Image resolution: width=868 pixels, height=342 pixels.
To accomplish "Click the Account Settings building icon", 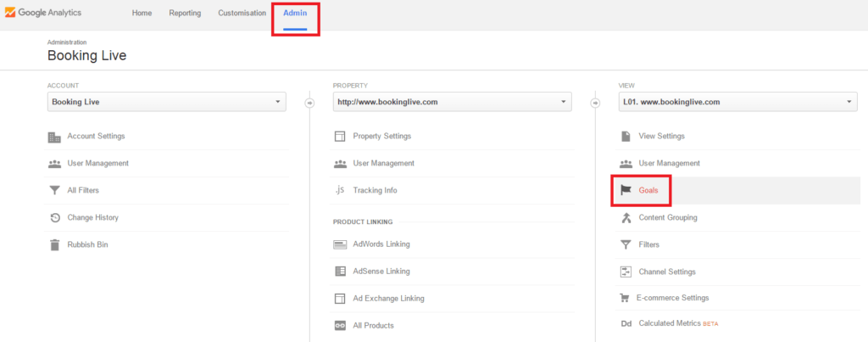I will [54, 137].
